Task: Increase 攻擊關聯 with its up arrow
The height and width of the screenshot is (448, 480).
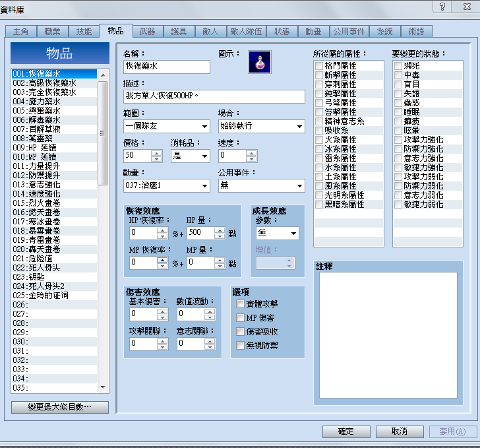Action: pos(162,340)
